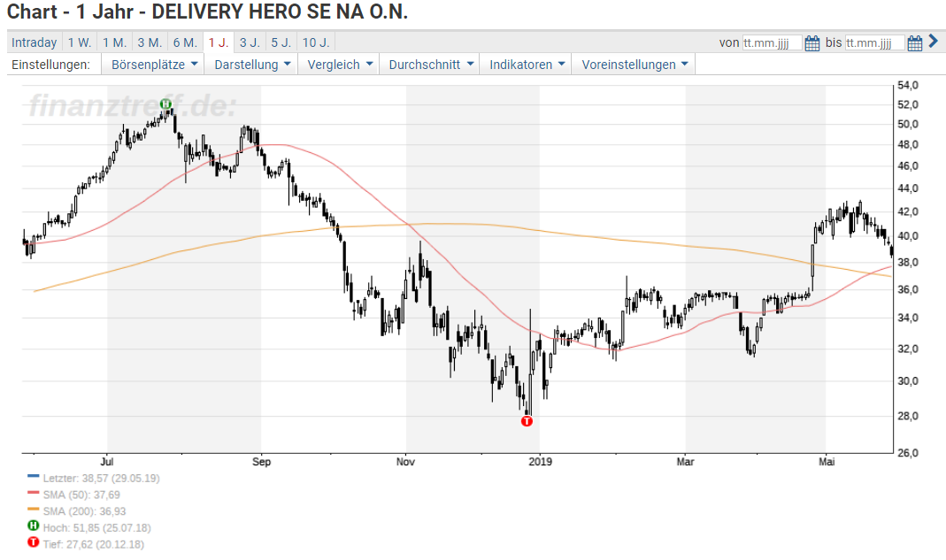
Task: Switch to the 5 J. timeframe tab
Action: [x=281, y=42]
